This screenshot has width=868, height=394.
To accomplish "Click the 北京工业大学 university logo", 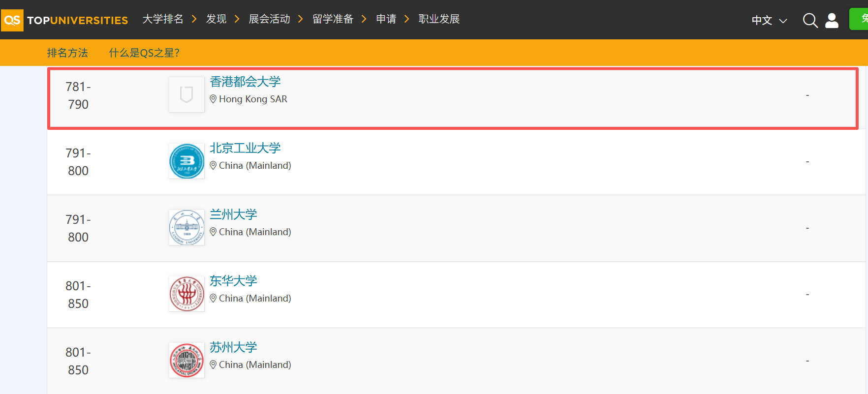I will (186, 161).
